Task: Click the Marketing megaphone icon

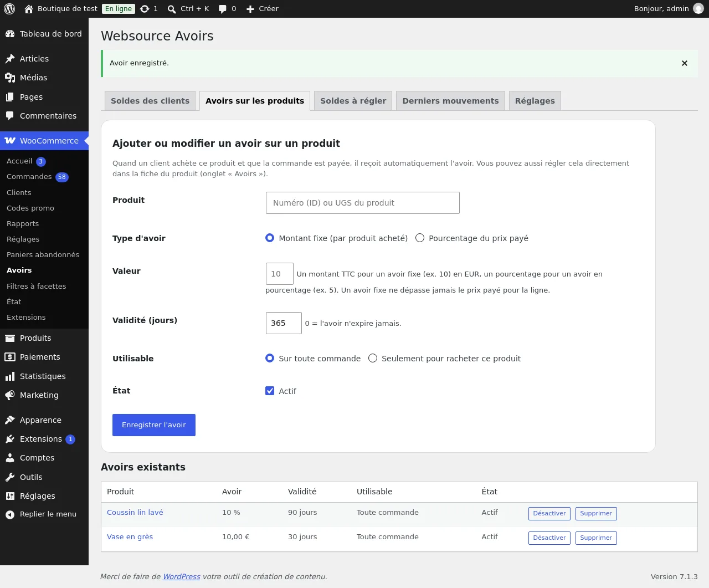Action: [10, 395]
